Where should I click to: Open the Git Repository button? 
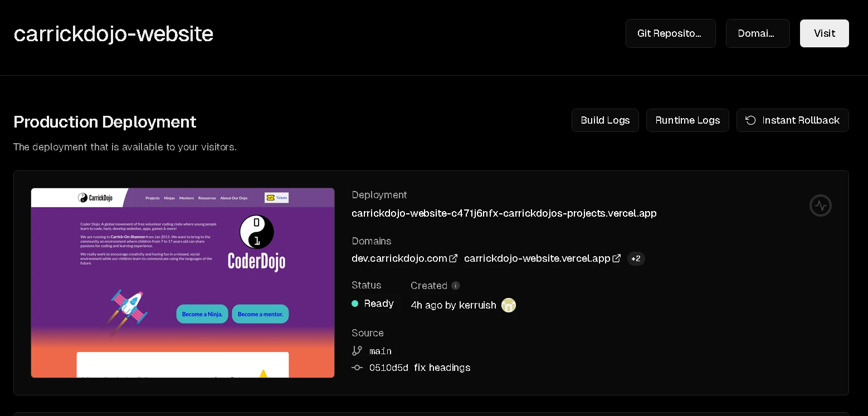670,33
